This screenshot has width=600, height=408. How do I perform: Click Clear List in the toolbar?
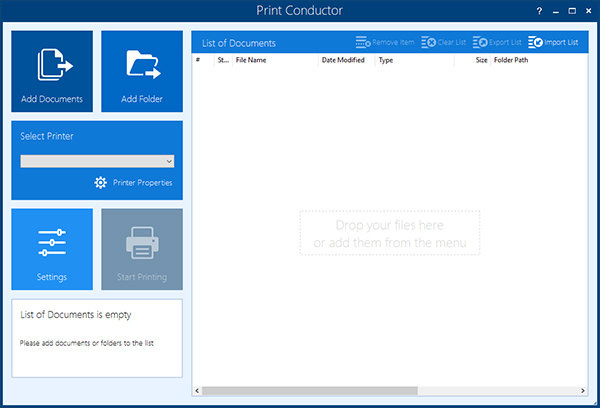444,42
